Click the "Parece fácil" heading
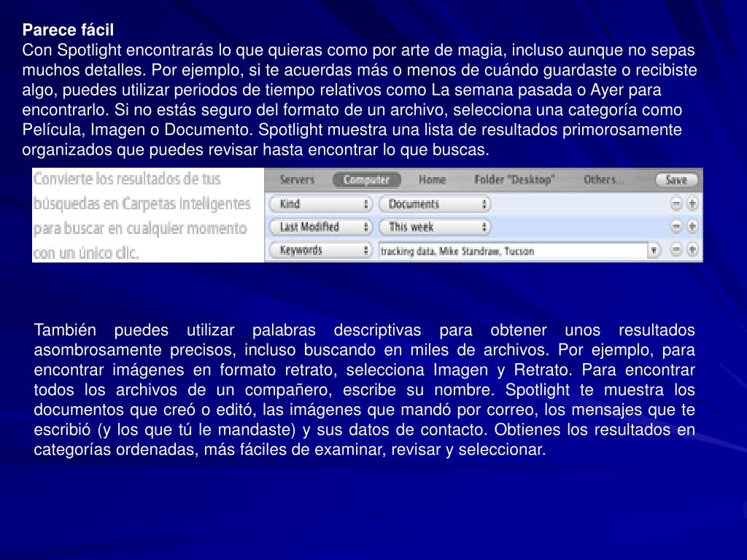The height and width of the screenshot is (560, 747). point(68,30)
